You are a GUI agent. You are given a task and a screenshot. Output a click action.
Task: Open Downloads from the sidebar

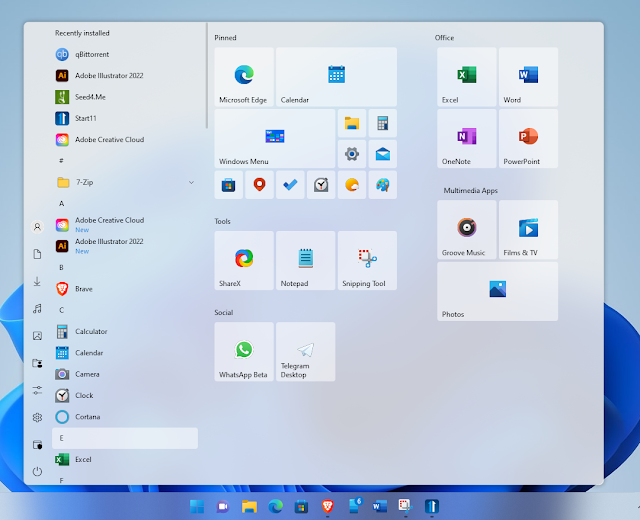click(x=37, y=281)
